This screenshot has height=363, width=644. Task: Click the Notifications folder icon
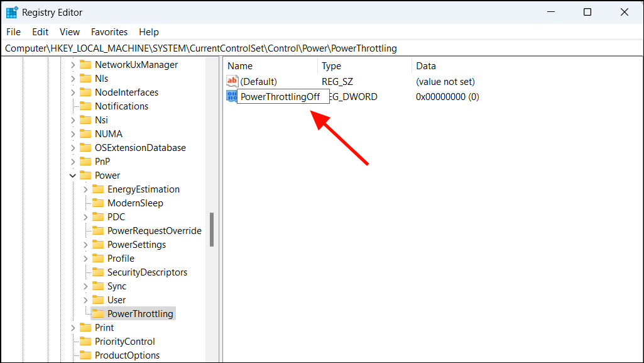tap(87, 106)
